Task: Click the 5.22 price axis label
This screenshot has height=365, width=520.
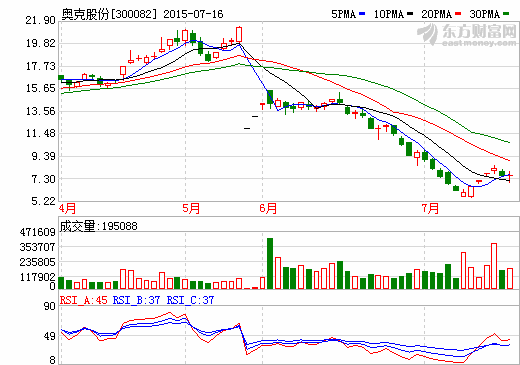Action: (43, 201)
